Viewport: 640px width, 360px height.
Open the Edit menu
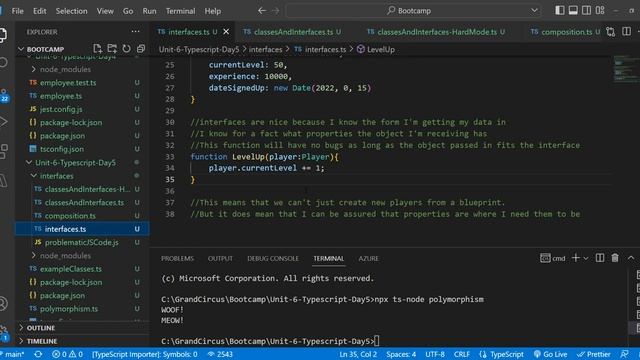[40, 11]
